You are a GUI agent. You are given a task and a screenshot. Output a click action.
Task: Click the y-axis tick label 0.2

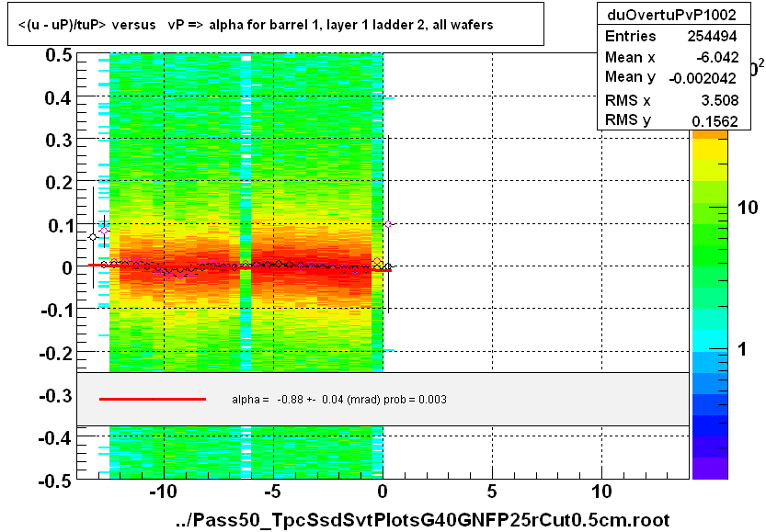[59, 183]
